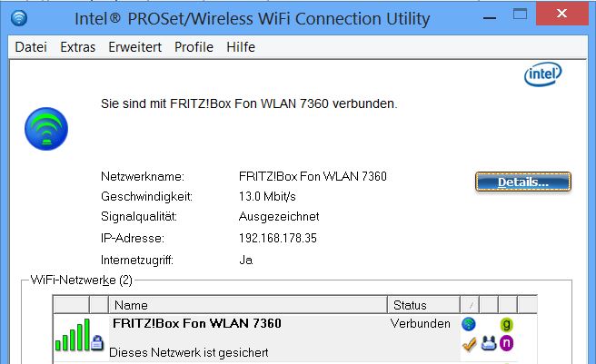The image size is (596, 364).
Task: Open the Extras menu
Action: (77, 47)
